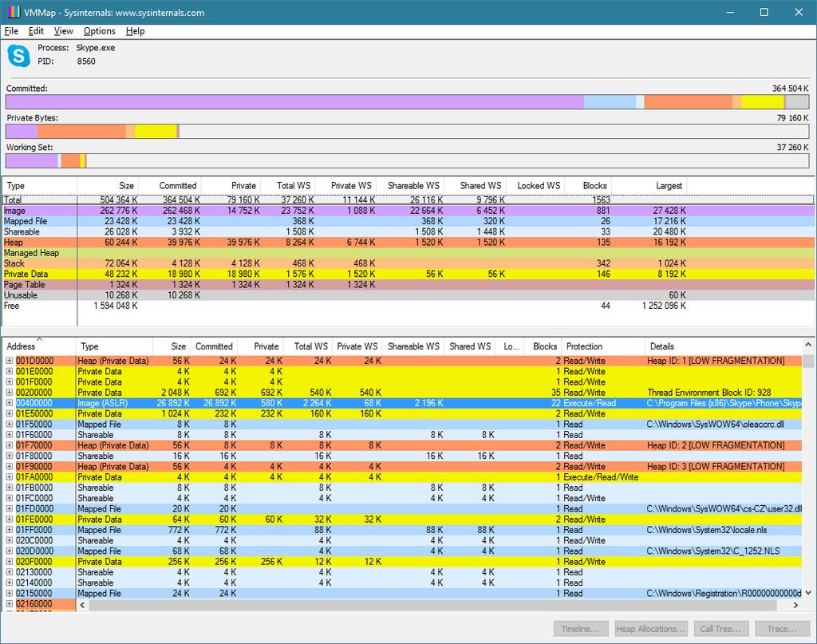
Task: Click the purple Image segment of Committed bar
Action: point(295,101)
